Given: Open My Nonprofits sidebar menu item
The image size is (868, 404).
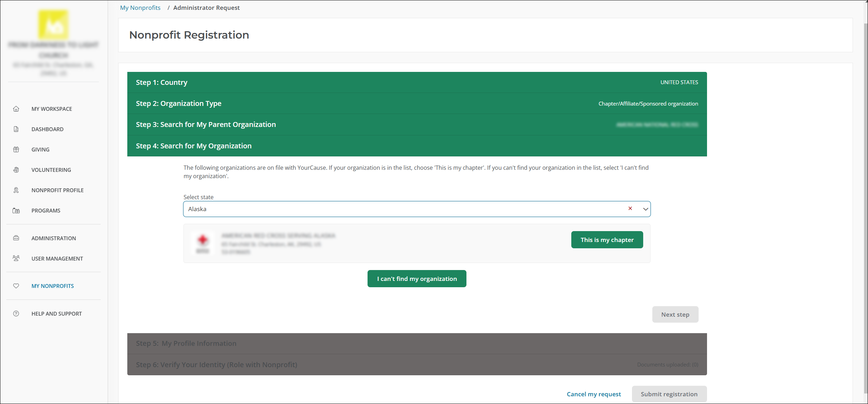Looking at the screenshot, I should [53, 286].
